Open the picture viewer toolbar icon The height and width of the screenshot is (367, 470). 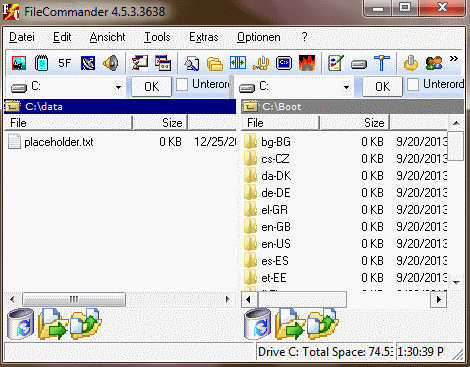click(19, 63)
